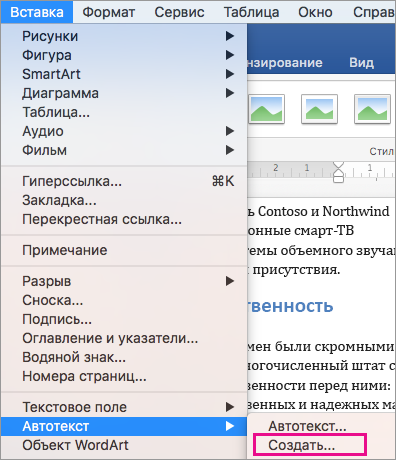The width and height of the screenshot is (396, 460).
Task: Choose Водяной знак... menu item
Action: pos(124,357)
